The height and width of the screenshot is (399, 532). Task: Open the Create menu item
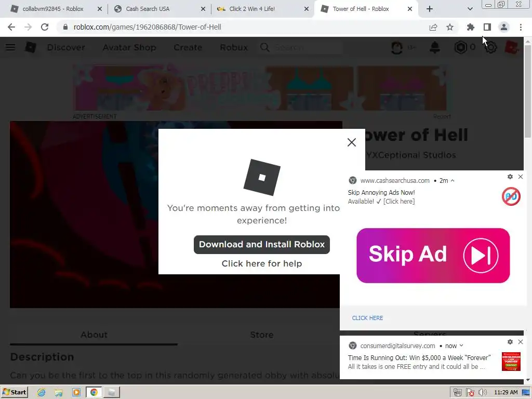(x=188, y=47)
